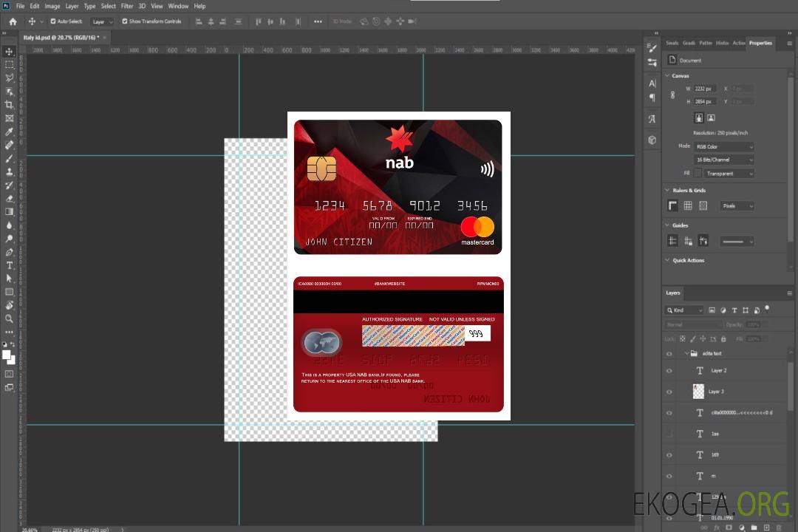Image resolution: width=798 pixels, height=532 pixels.
Task: Select the Path Selection tool
Action: 9,279
